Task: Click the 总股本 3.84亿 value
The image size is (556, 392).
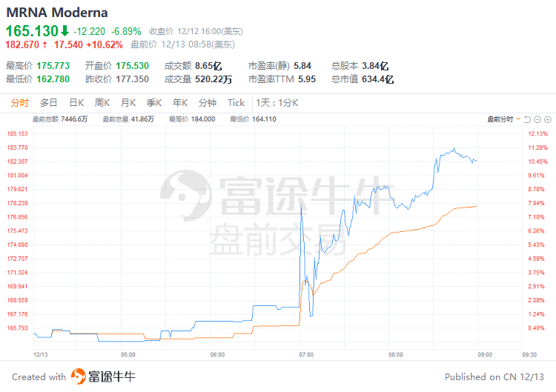Action: pyautogui.click(x=375, y=66)
